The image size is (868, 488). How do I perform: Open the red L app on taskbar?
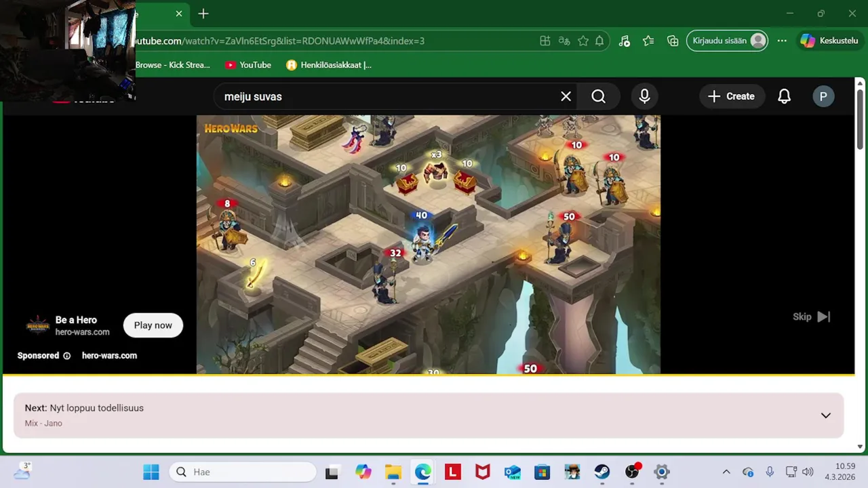point(453,472)
